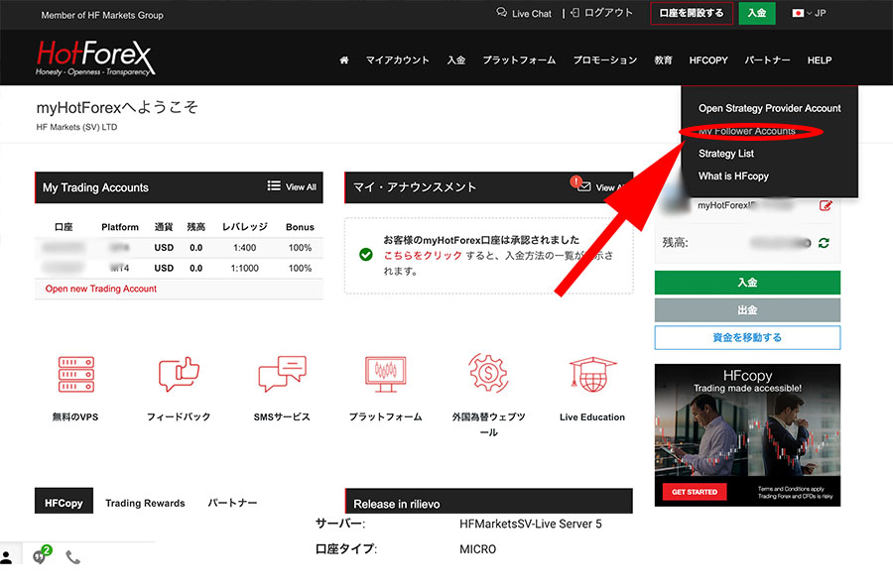Click the large green 入金 button in sidebar
Image resolution: width=893 pixels, height=588 pixels.
[747, 283]
